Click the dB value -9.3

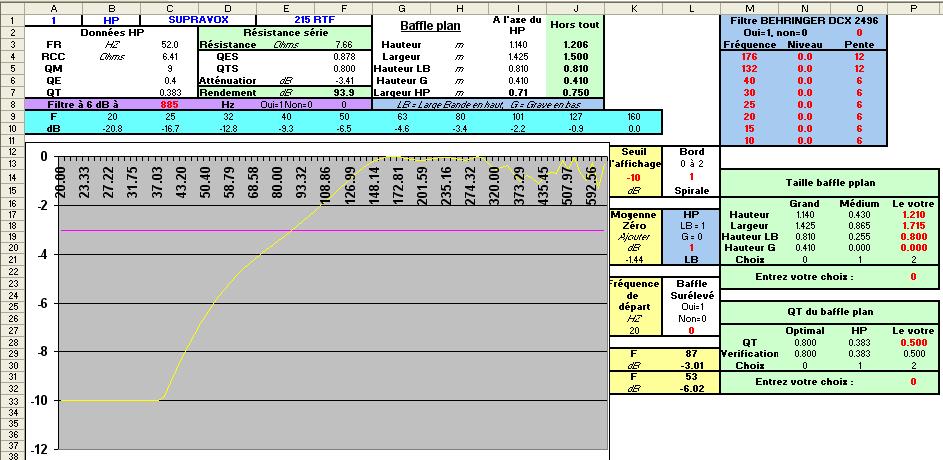285,128
